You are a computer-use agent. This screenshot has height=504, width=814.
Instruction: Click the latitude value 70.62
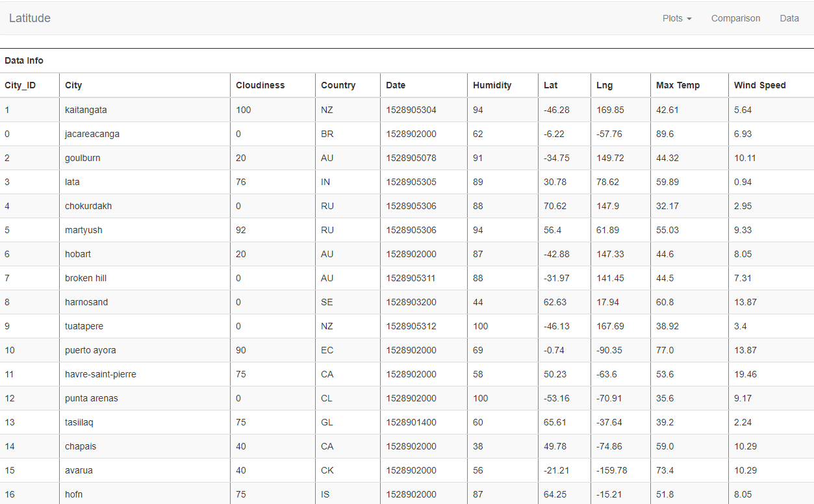tap(555, 206)
